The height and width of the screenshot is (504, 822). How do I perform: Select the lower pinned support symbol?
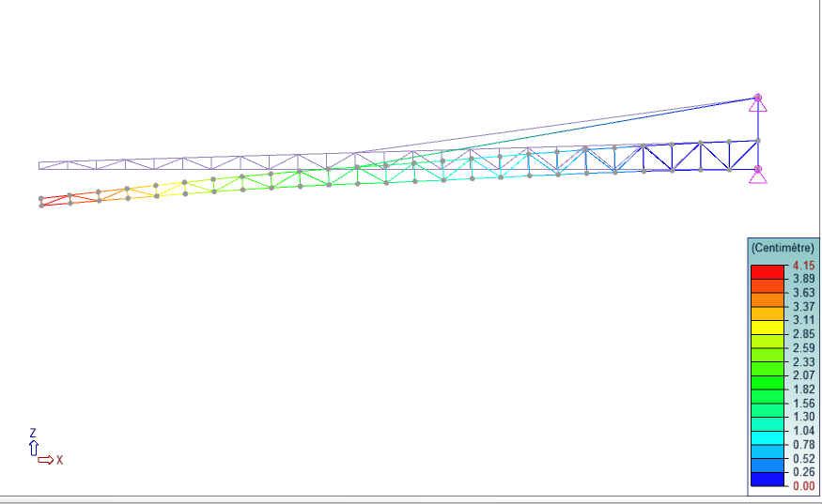tap(757, 176)
